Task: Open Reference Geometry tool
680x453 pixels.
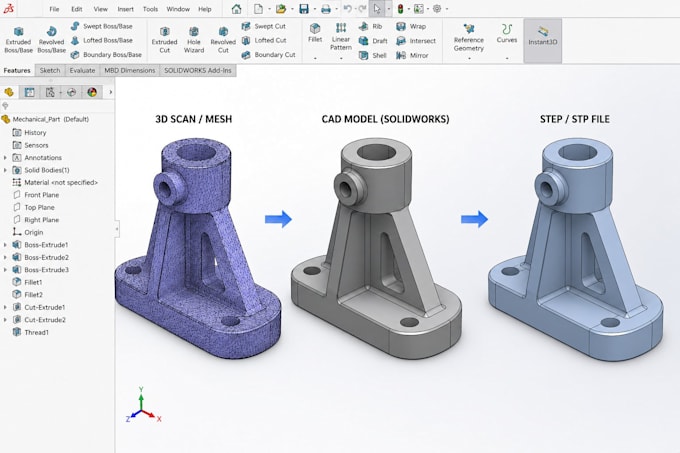Action: 468,37
